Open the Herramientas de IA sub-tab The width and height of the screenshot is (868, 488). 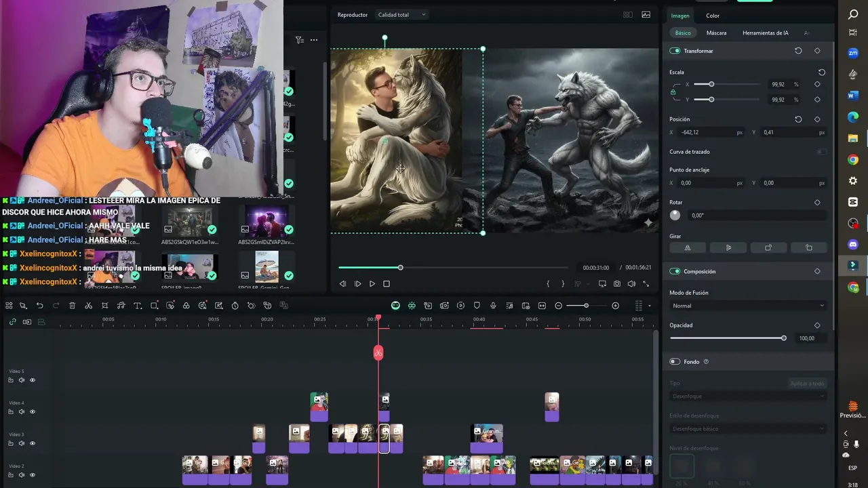766,33
